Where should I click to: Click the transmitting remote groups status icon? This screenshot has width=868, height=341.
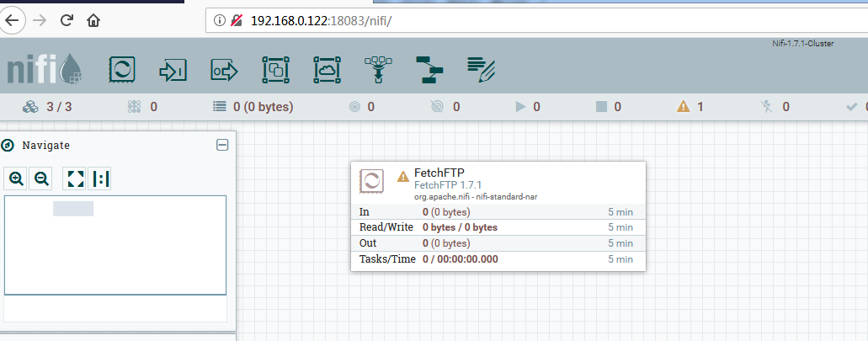[x=354, y=107]
